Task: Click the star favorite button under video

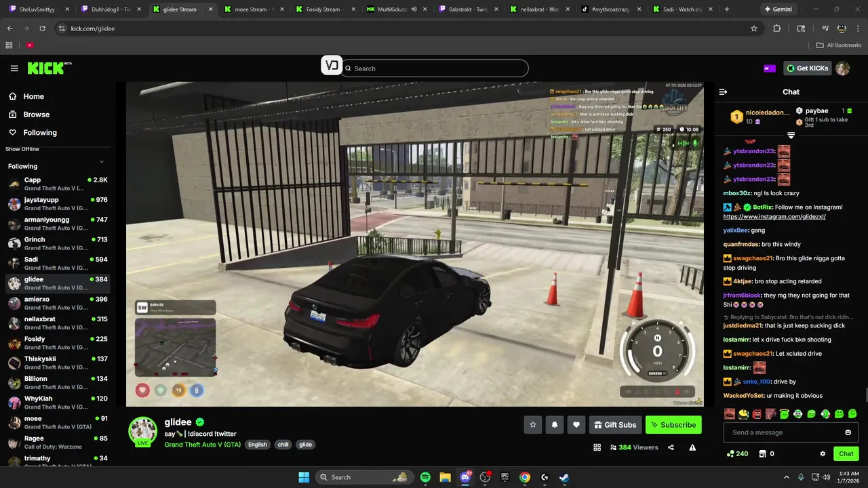Action: coord(533,425)
